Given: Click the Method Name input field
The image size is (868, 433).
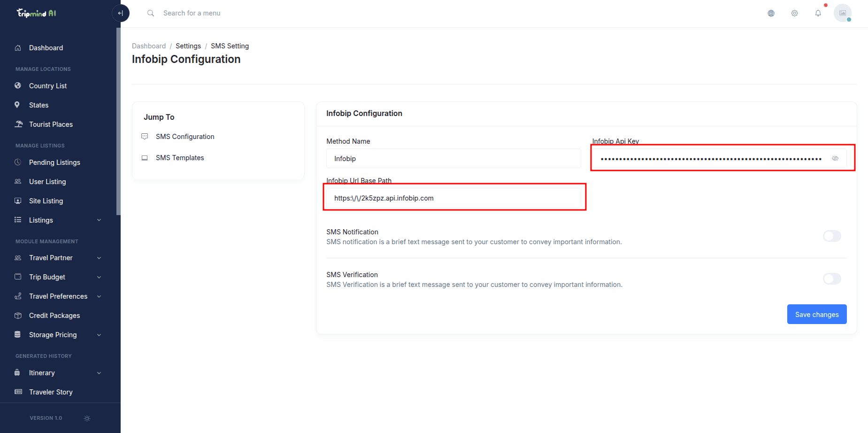Looking at the screenshot, I should click(453, 159).
